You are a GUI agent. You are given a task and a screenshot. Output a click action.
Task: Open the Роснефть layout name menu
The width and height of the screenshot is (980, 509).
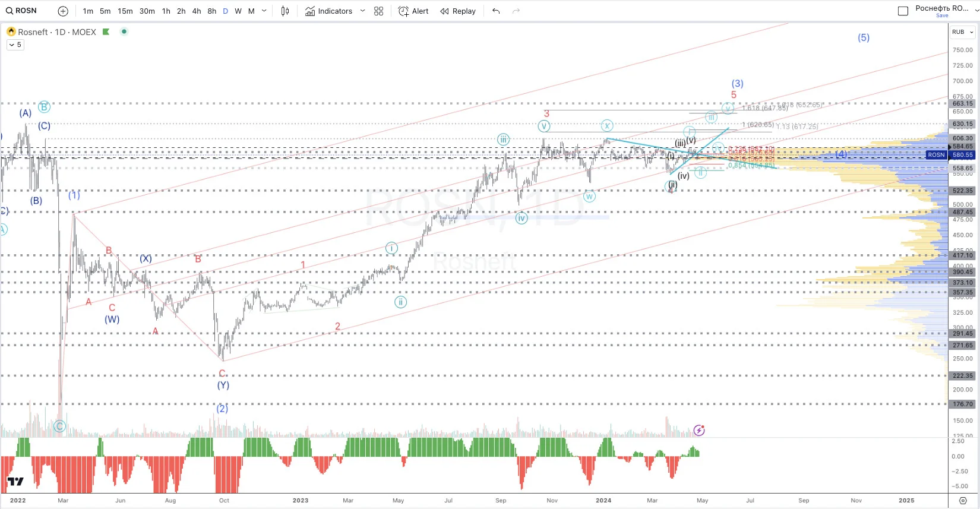[942, 8]
